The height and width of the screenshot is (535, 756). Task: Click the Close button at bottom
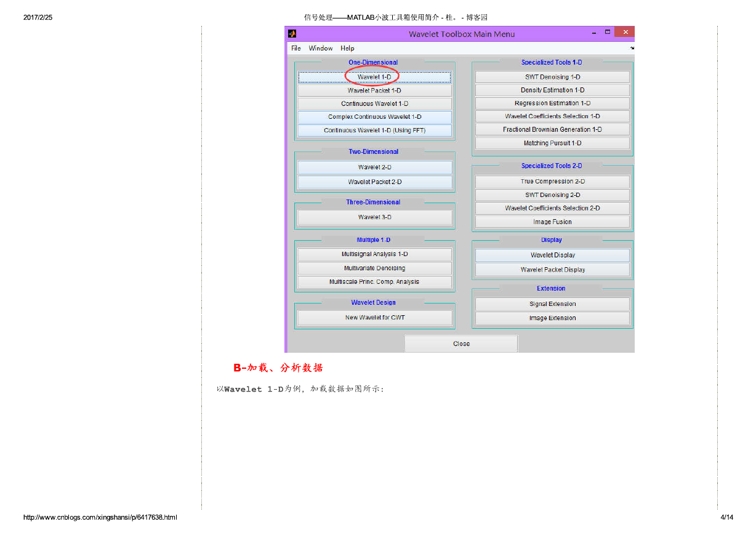(x=461, y=344)
